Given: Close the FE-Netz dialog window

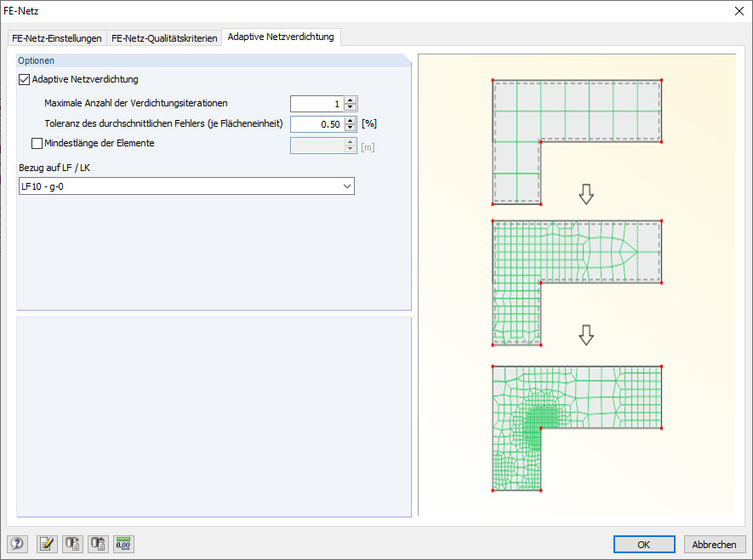Looking at the screenshot, I should pos(739,11).
